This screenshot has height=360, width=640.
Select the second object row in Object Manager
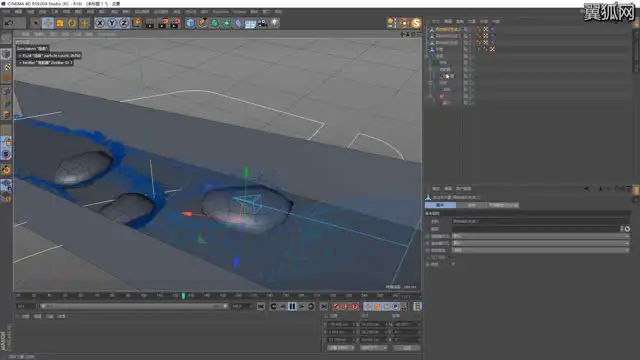447,36
